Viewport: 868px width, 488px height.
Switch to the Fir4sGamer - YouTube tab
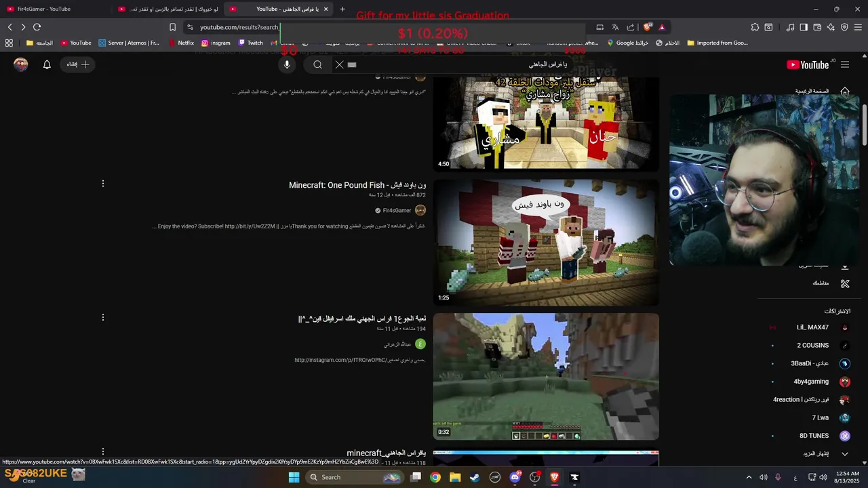[54, 9]
